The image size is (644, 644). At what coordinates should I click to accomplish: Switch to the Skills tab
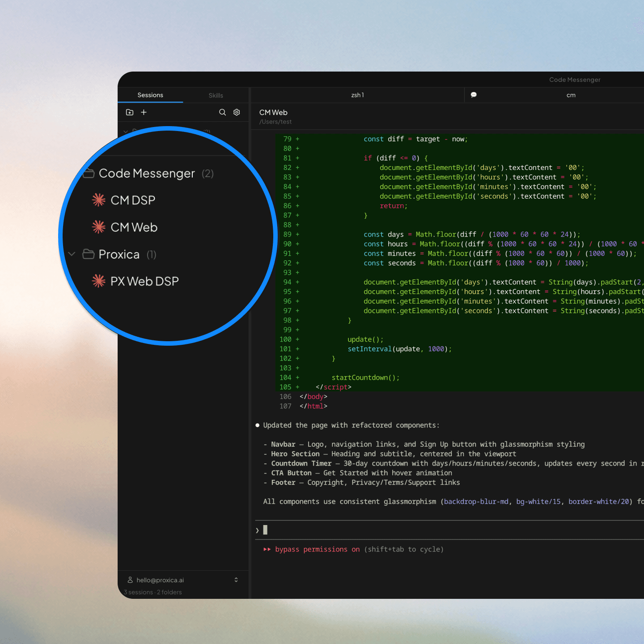pos(216,96)
